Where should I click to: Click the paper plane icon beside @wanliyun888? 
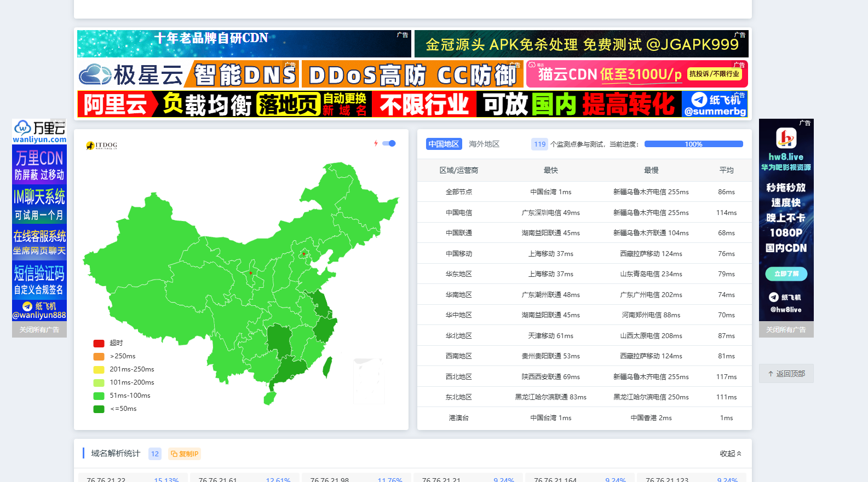tap(27, 306)
